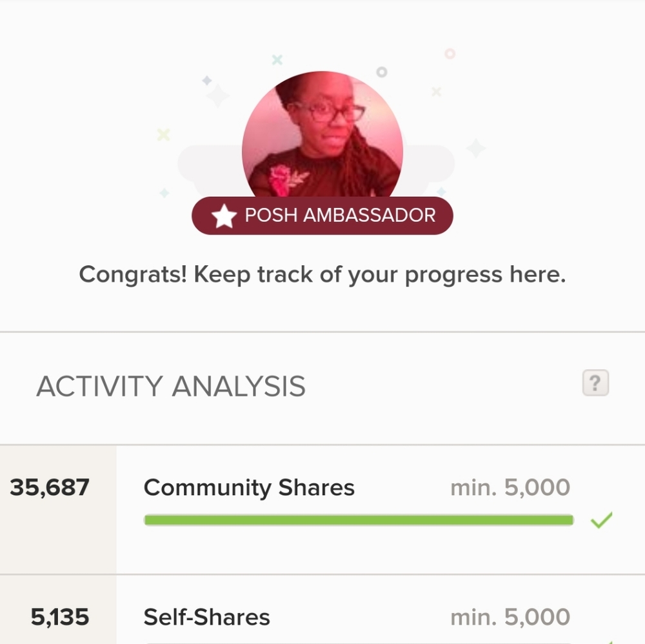Select the Community Shares progress bar
Viewport: 645px width, 644px height.
coord(359,519)
